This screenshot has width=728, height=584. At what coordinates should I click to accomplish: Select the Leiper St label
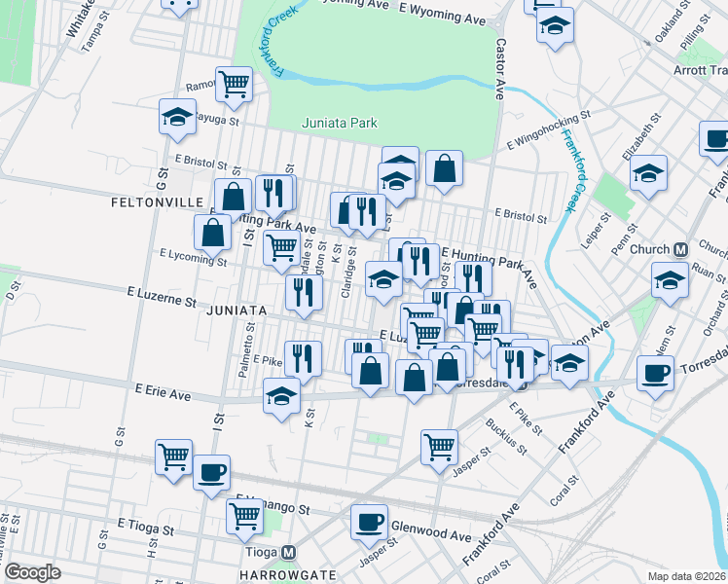coord(597,231)
